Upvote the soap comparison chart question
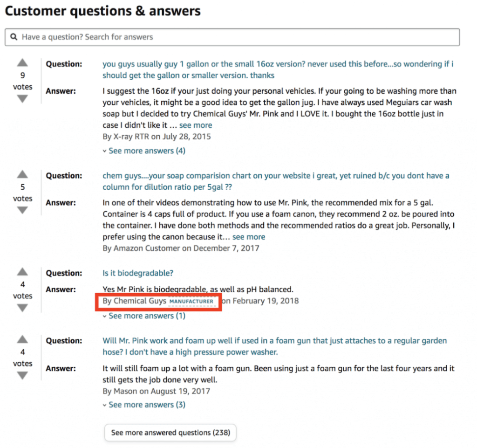Viewport: 477px width, 448px height. (x=22, y=175)
